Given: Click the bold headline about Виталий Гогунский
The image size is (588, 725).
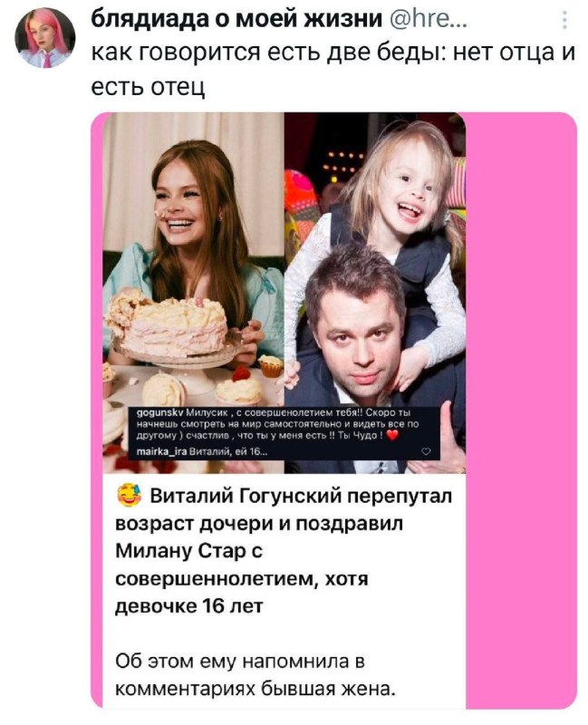Looking at the screenshot, I should 284,551.
